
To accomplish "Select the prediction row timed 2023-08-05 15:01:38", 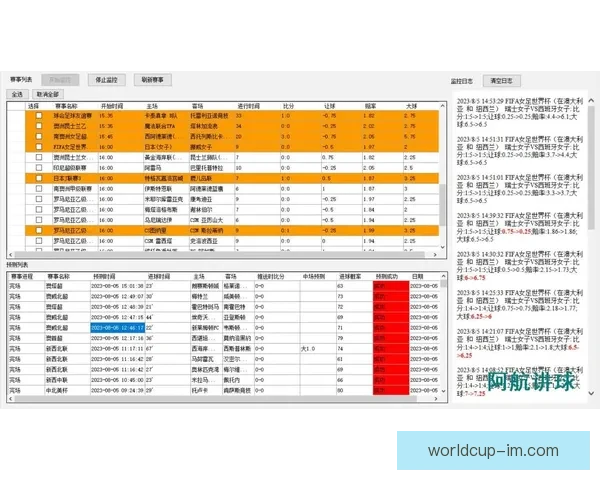I will (x=223, y=286).
